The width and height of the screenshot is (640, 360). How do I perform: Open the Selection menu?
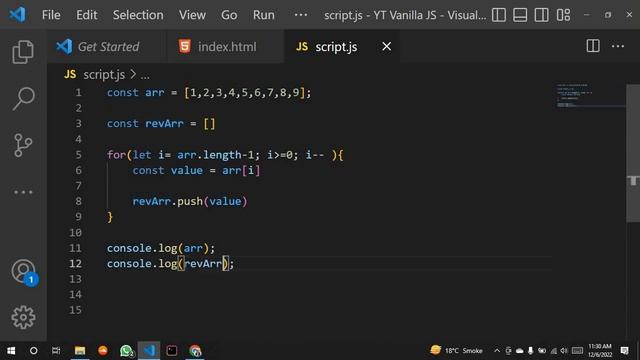138,15
